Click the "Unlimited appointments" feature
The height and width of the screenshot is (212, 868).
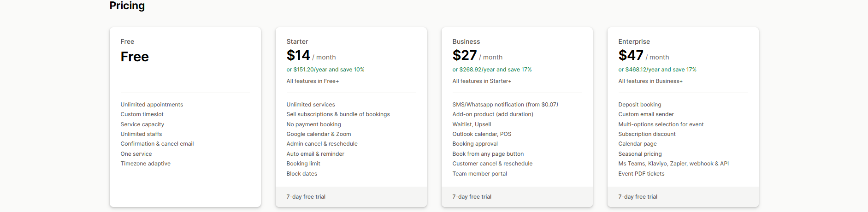tap(152, 105)
